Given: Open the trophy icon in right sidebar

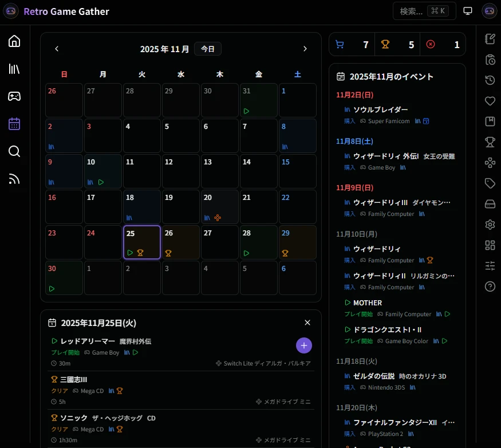Looking at the screenshot, I should [490, 142].
